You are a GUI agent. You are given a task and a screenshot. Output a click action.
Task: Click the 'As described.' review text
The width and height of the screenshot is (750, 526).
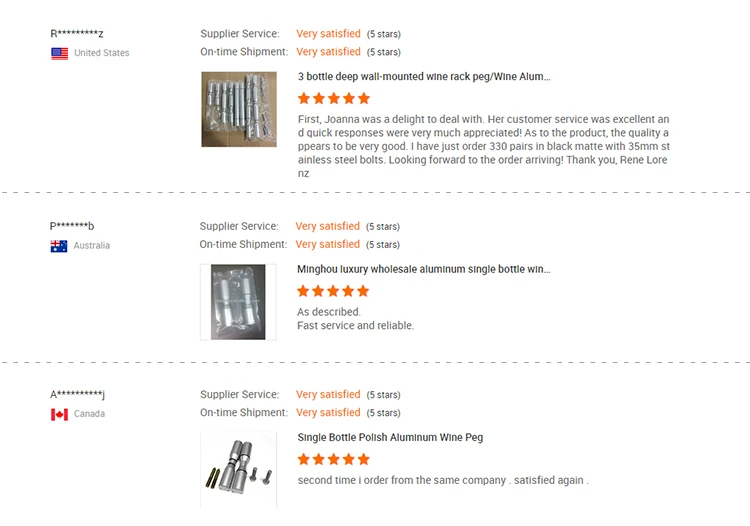tap(329, 312)
